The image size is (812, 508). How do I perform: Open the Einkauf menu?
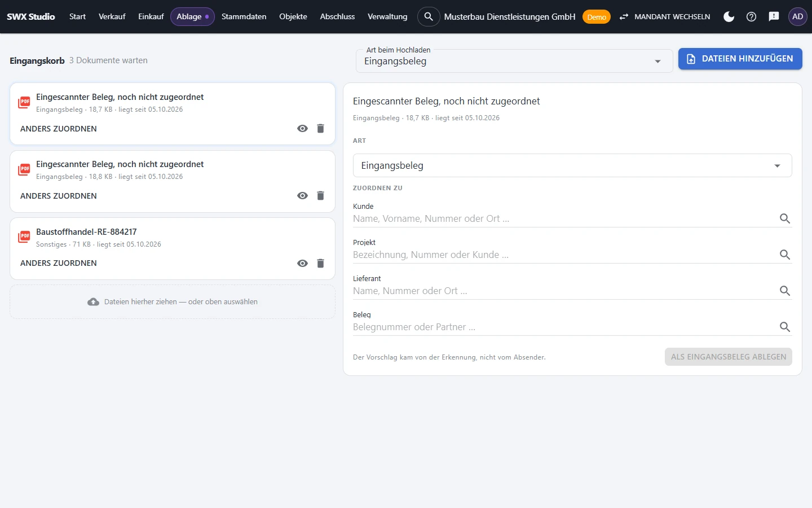point(151,17)
